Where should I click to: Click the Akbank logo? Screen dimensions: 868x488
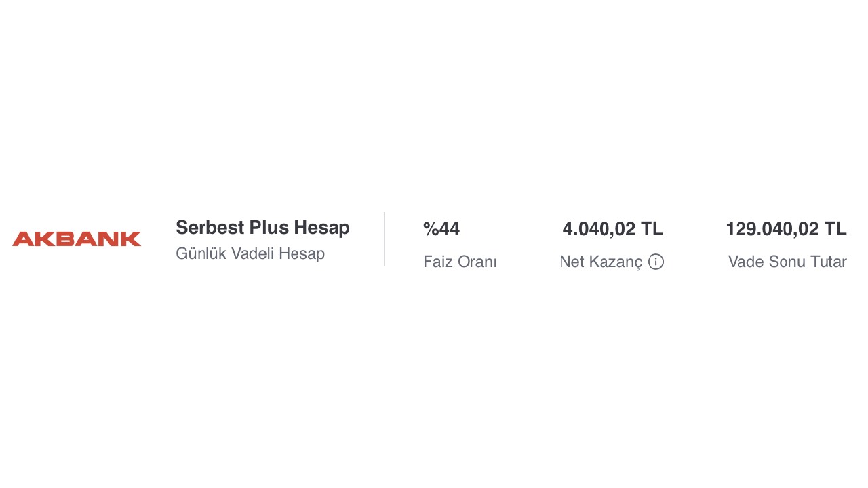pos(77,239)
